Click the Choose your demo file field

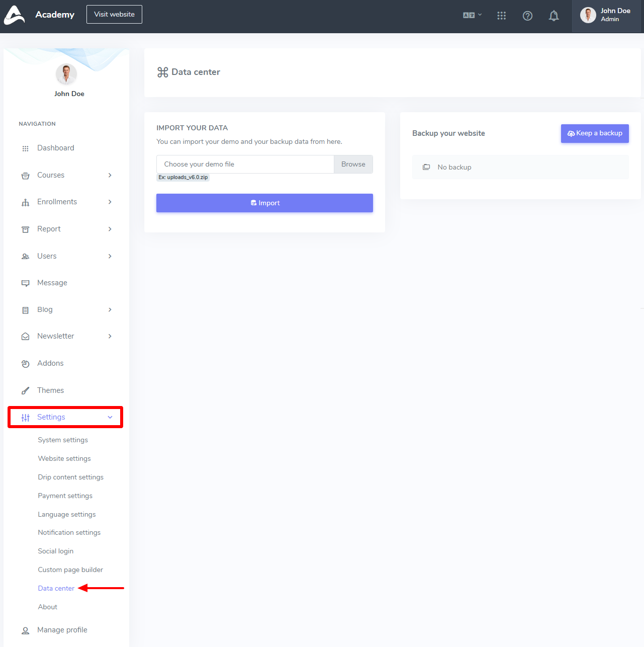click(x=245, y=165)
